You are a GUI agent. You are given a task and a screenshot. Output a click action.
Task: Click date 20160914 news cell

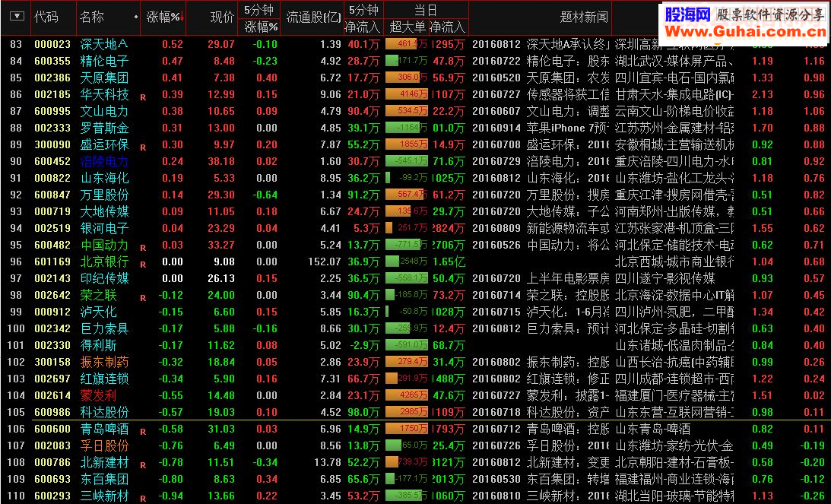pyautogui.click(x=496, y=128)
